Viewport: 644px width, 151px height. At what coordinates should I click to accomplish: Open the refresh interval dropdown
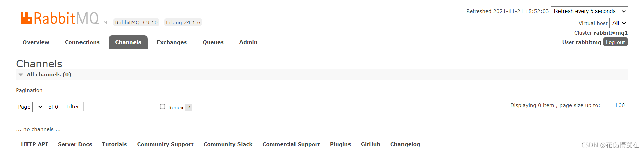589,11
